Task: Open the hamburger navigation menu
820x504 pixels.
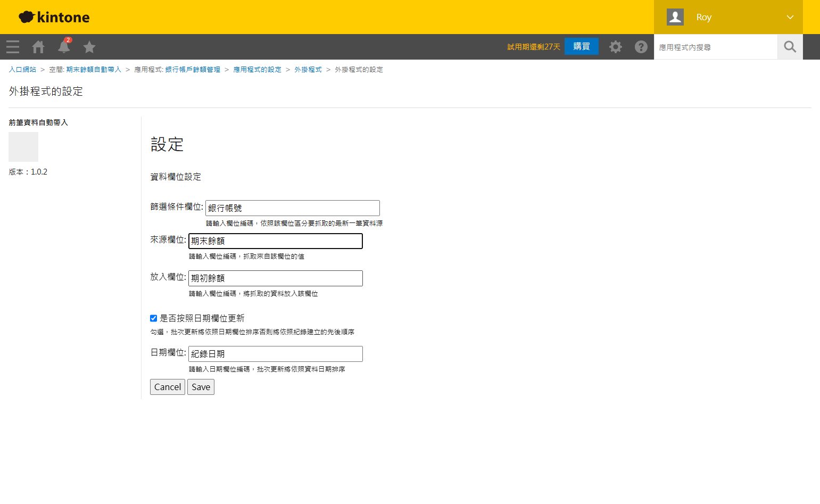Action: coord(13,47)
